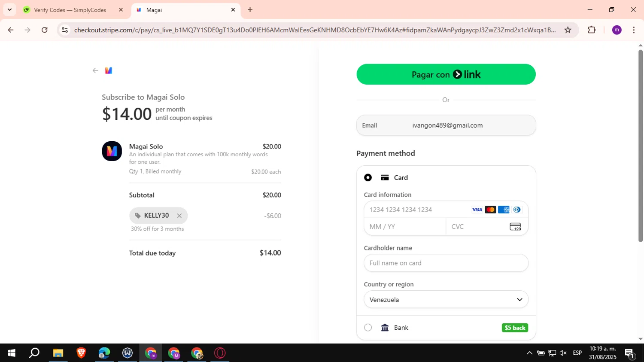
Task: Click the card icon next to Card
Action: click(x=385, y=177)
